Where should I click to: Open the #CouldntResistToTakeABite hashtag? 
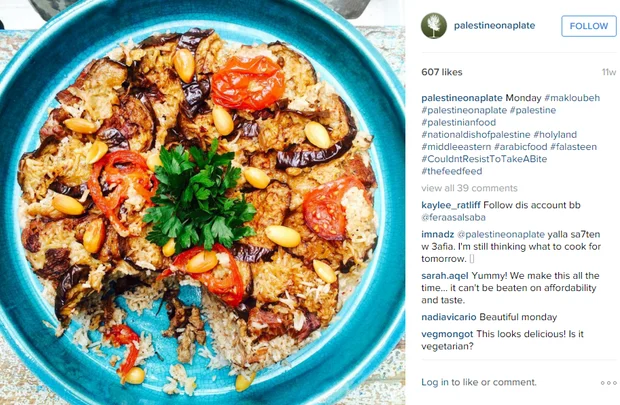click(484, 159)
